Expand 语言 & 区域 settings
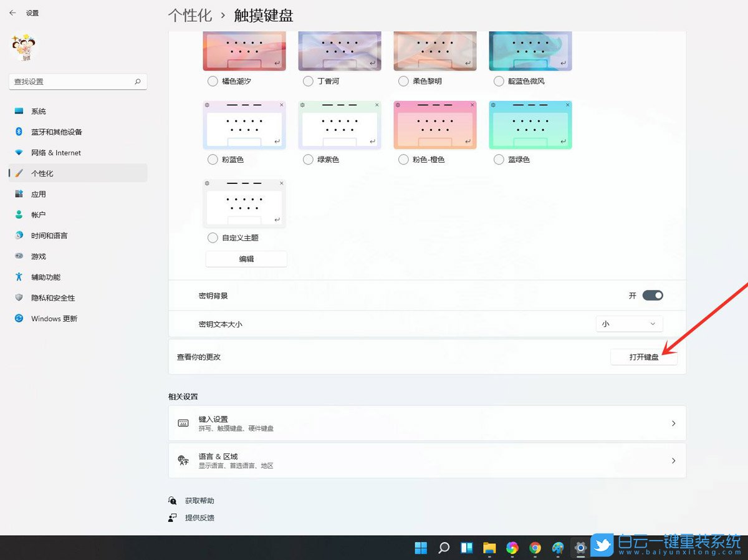Viewport: 748px width, 560px height. [427, 460]
